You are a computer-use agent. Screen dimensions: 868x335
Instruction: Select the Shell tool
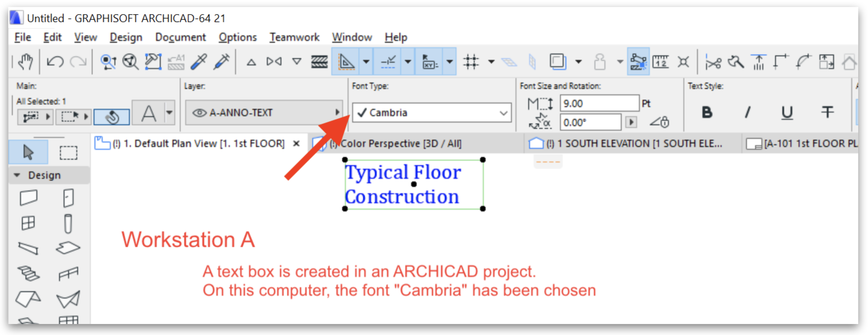tap(68, 299)
